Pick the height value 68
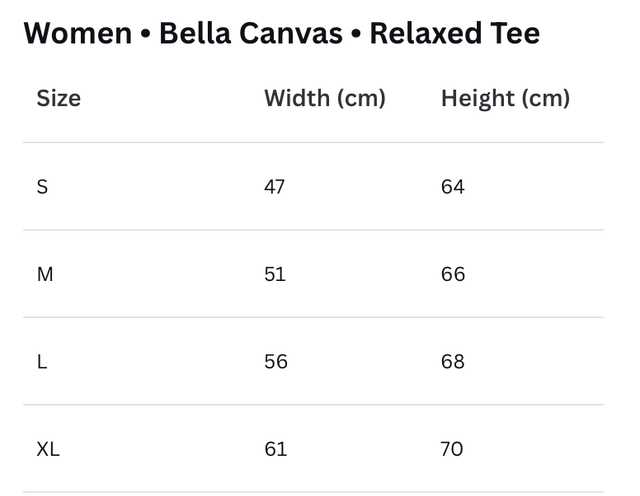 click(x=453, y=362)
